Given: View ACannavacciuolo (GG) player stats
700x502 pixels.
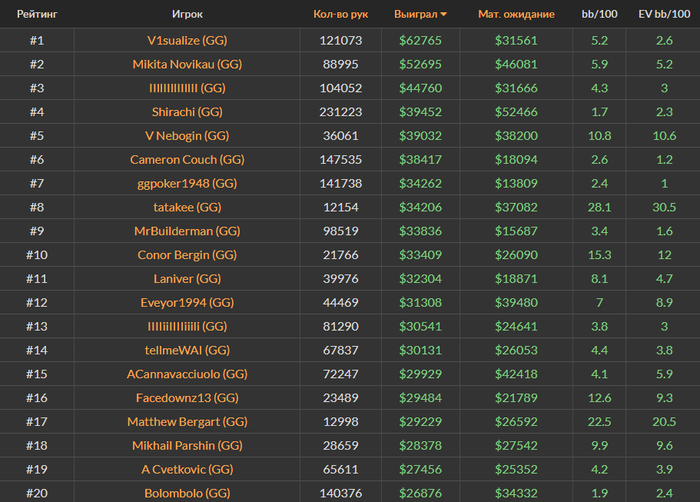Looking at the screenshot, I should pyautogui.click(x=187, y=374).
